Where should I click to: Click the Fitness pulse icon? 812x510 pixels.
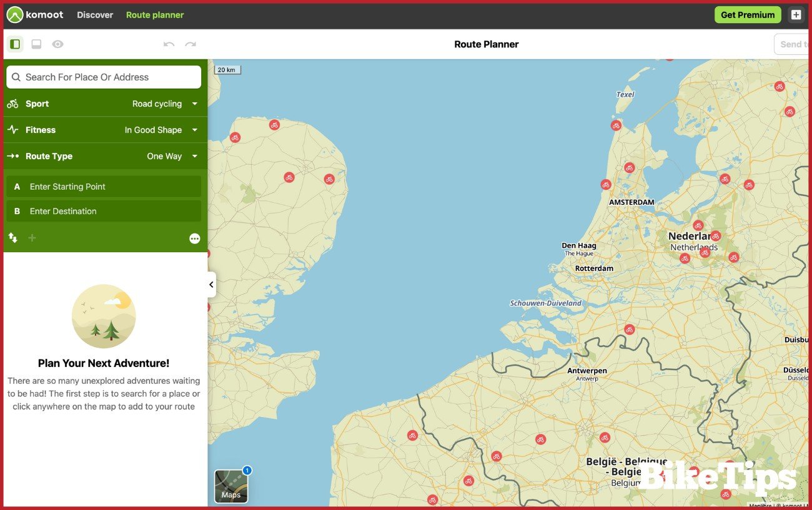pos(12,130)
